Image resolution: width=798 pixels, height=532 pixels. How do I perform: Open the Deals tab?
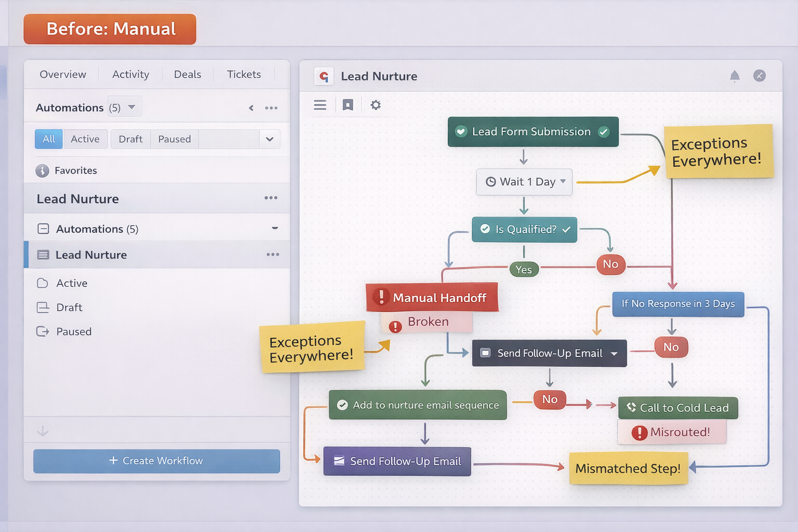pos(187,74)
